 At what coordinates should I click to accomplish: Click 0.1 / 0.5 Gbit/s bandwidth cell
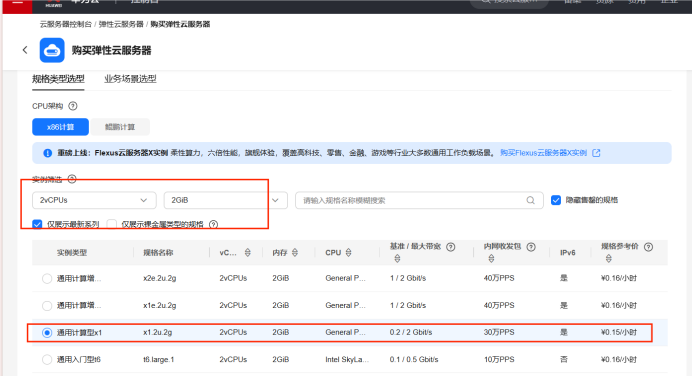414,360
